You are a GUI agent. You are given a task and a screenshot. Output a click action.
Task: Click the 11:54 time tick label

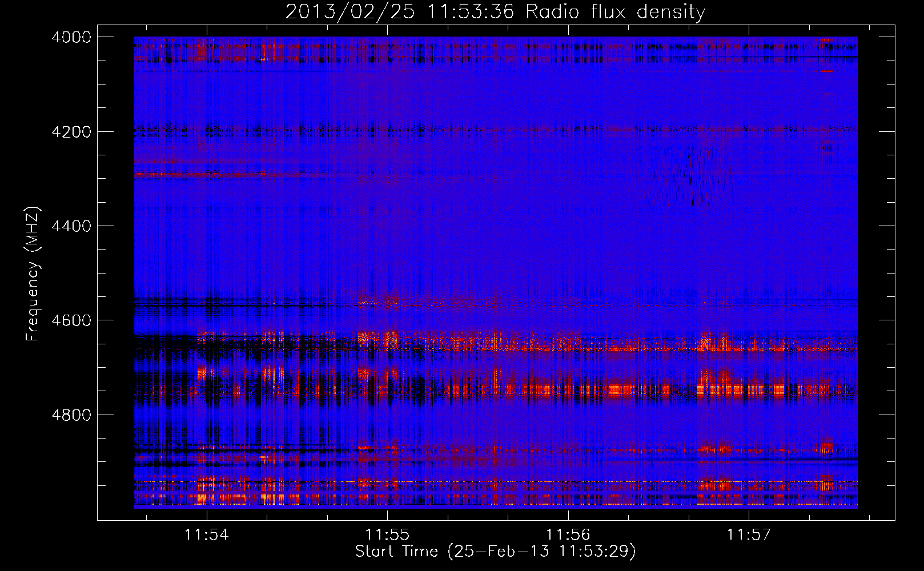point(207,534)
